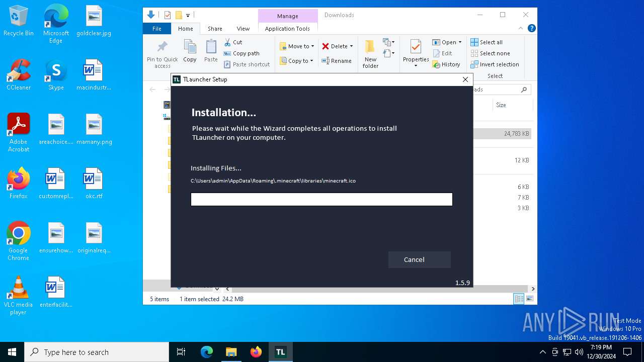Image resolution: width=644 pixels, height=362 pixels.
Task: Switch to the Share ribbon tab
Action: pos(215,29)
